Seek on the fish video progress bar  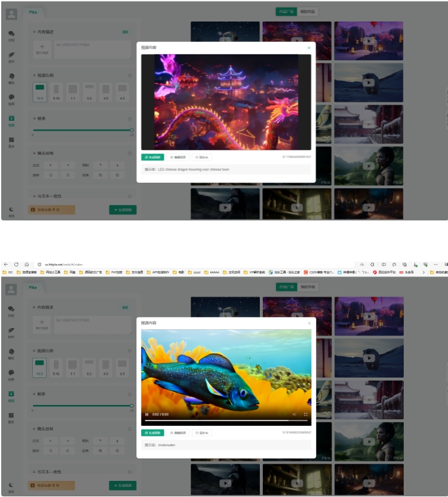[226, 421]
